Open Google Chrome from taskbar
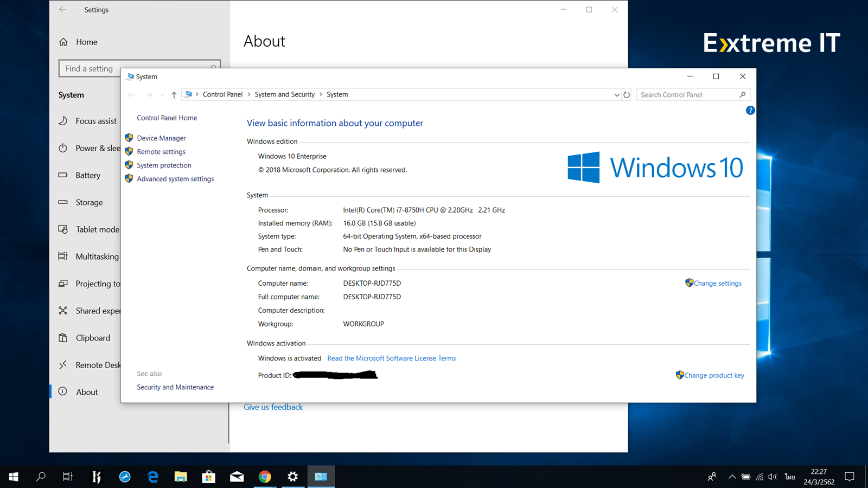The height and width of the screenshot is (488, 868). (x=265, y=477)
